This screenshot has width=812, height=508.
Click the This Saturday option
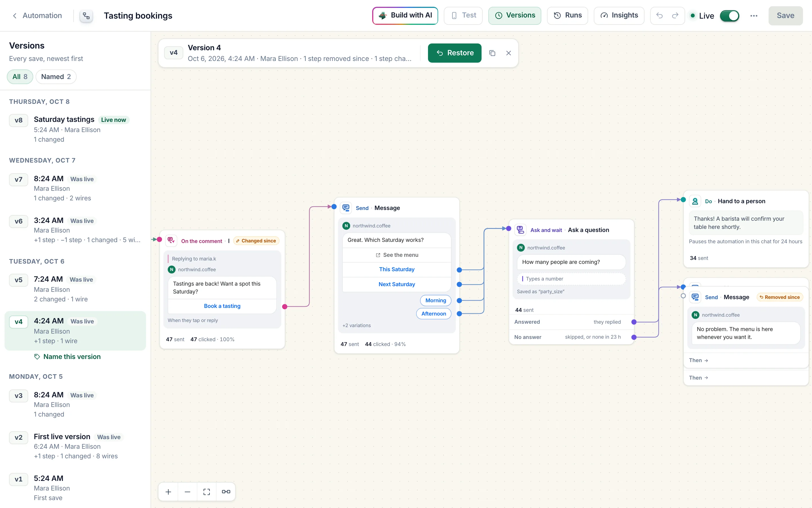pos(397,270)
